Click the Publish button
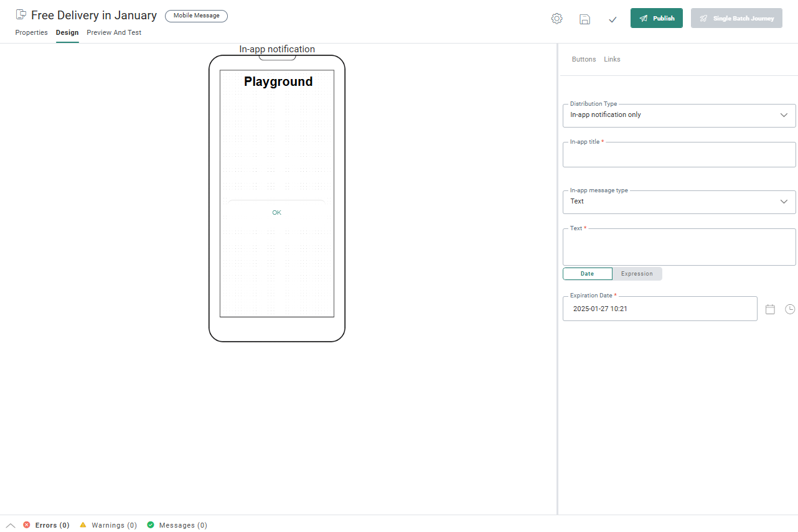This screenshot has width=798, height=532. point(656,19)
